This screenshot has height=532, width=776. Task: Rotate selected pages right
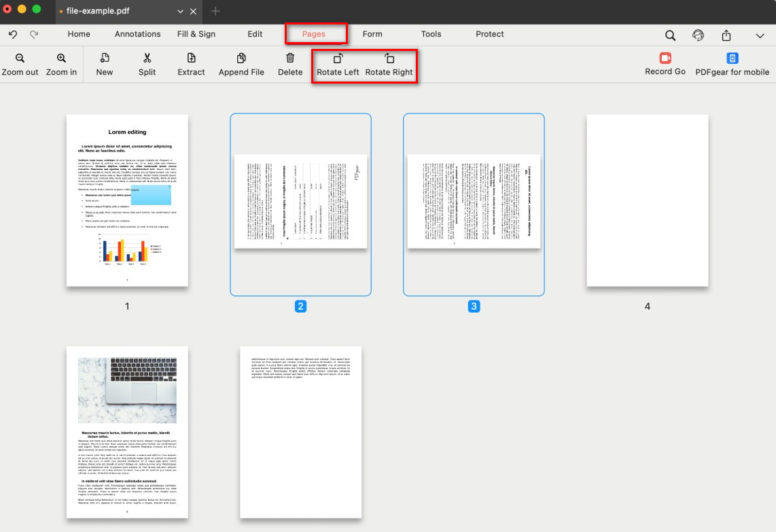click(x=389, y=59)
